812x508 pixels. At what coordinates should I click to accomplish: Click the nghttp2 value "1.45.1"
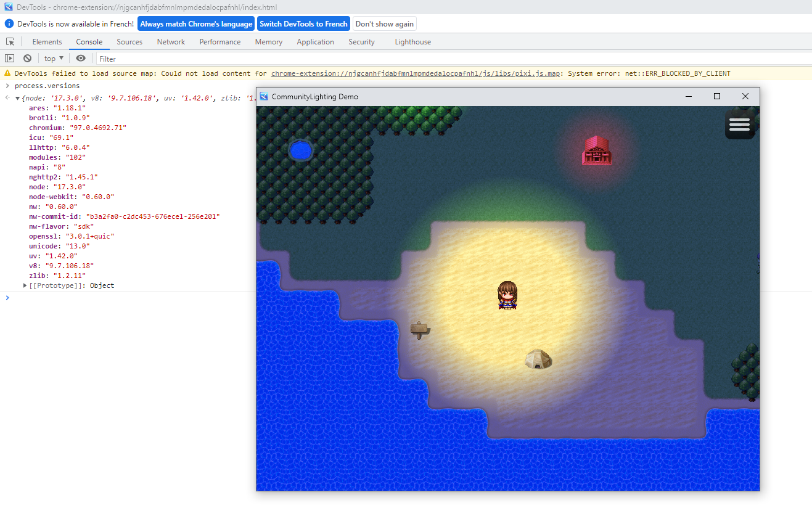coord(81,177)
